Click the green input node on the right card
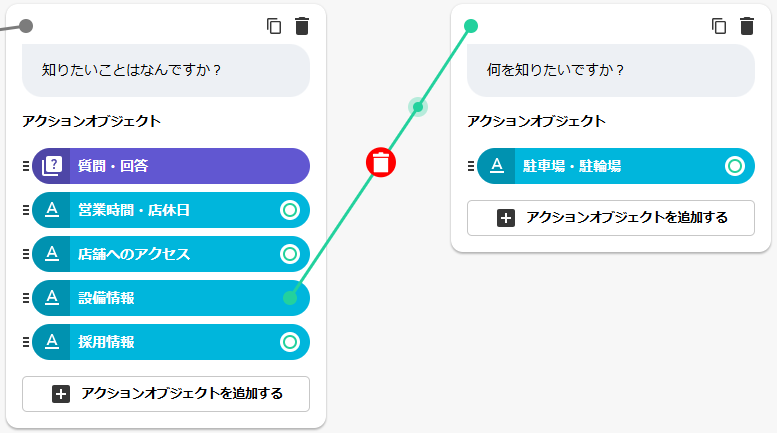777x433 pixels. pos(471,26)
